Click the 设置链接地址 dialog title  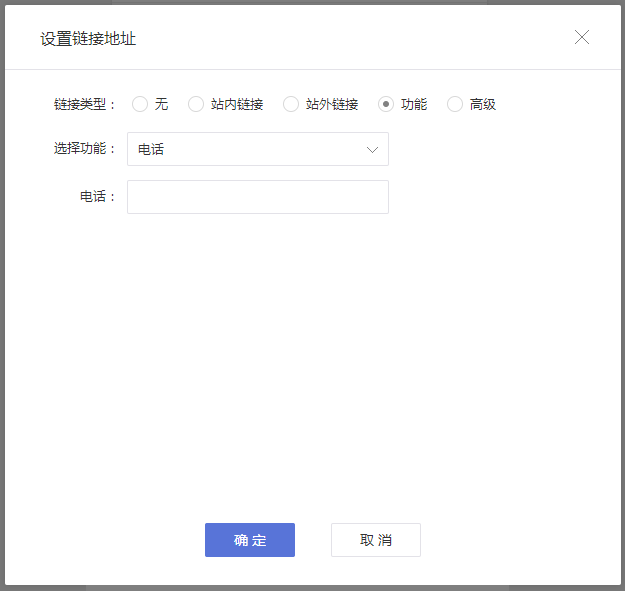88,39
